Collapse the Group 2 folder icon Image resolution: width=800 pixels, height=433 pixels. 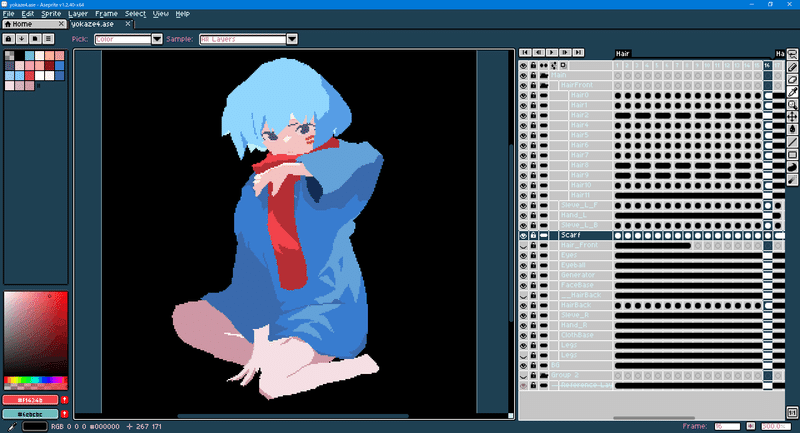coord(544,375)
